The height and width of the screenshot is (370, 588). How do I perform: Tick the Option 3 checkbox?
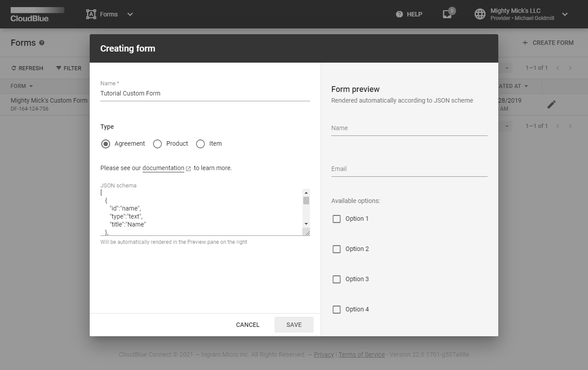(337, 279)
